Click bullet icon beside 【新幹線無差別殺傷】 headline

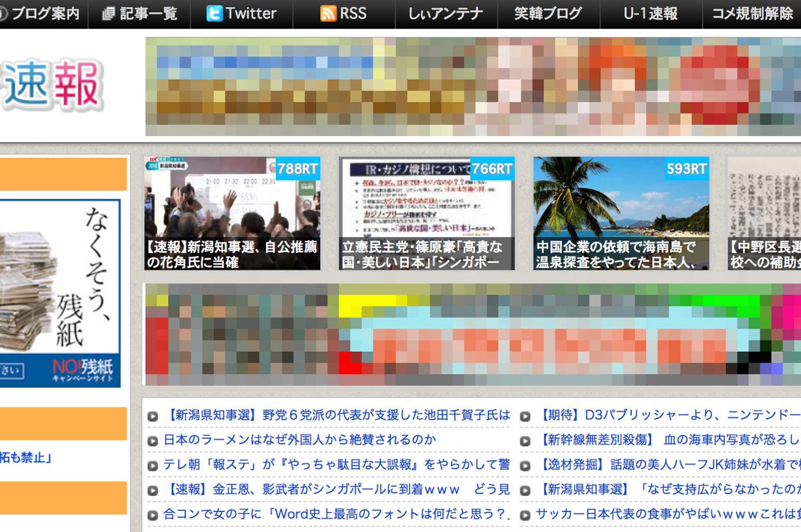pyautogui.click(x=525, y=440)
